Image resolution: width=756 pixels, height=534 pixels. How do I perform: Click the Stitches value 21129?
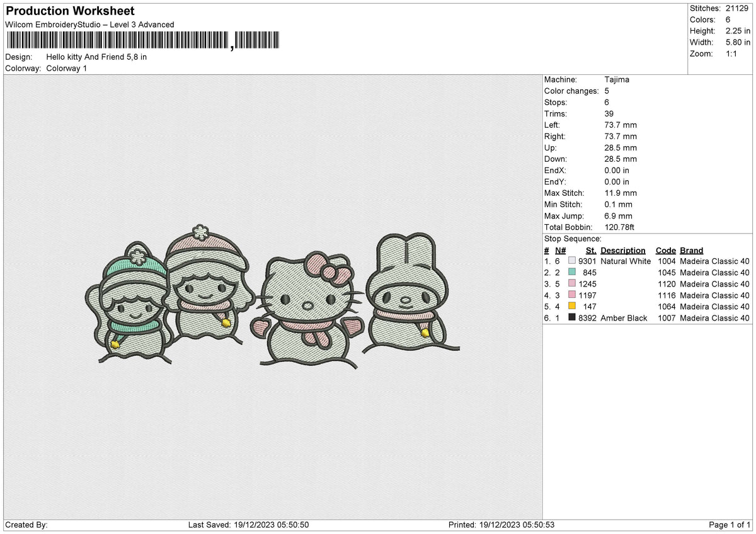click(x=737, y=8)
